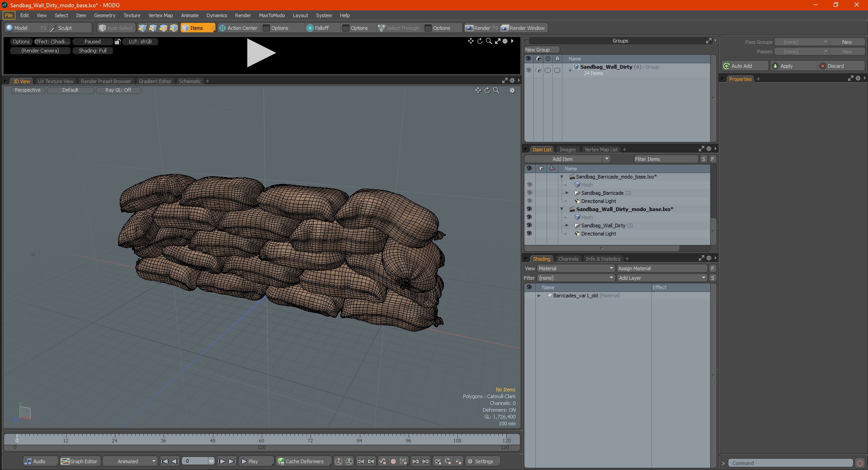Start the render preview play arrow

click(261, 53)
